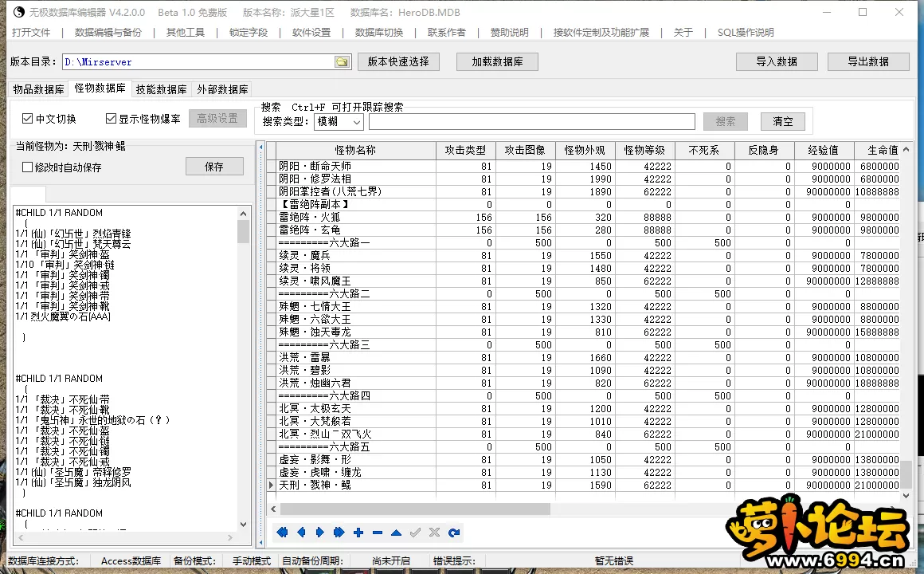The width and height of the screenshot is (924, 574).
Task: Click the yin-yang application icon
Action: tap(19, 12)
